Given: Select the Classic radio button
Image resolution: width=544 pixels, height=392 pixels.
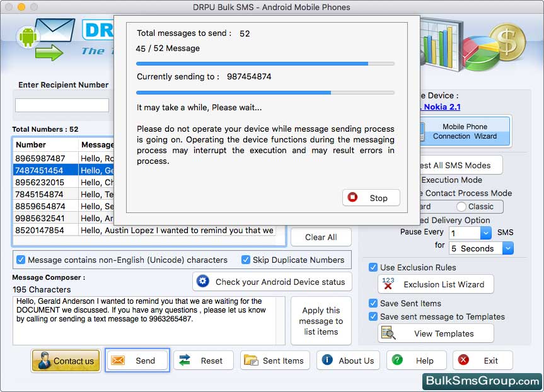Looking at the screenshot, I should tap(461, 207).
